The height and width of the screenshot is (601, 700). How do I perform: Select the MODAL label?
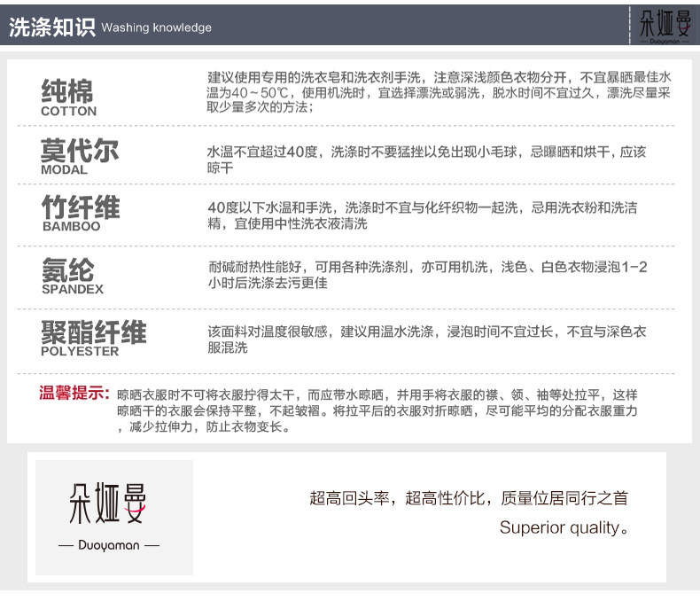coord(64,169)
